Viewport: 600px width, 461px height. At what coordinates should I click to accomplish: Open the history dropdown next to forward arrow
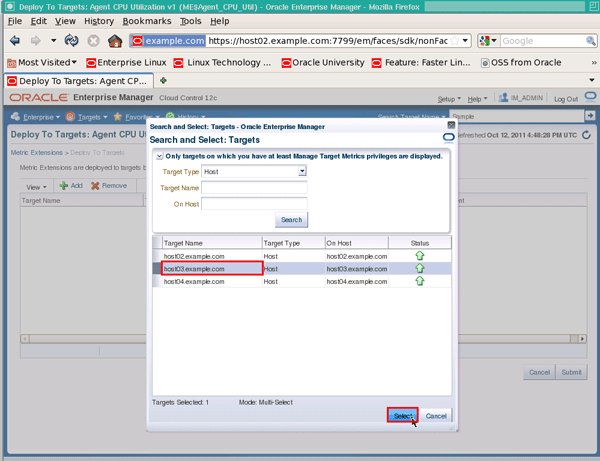54,40
